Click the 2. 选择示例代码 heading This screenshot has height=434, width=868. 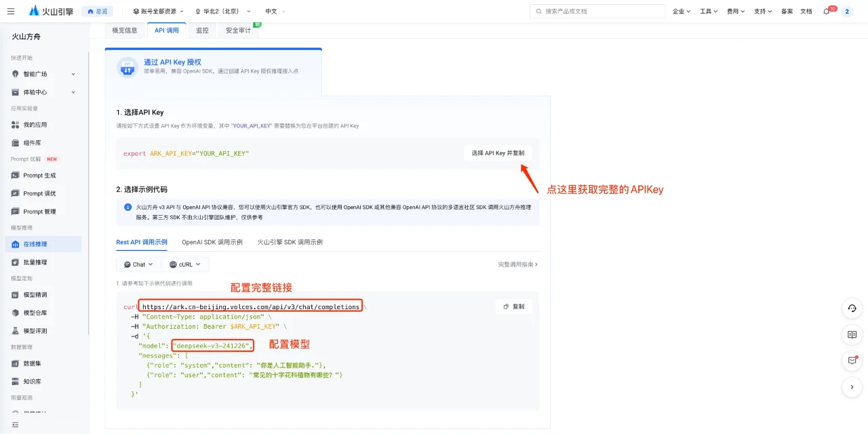coord(142,189)
